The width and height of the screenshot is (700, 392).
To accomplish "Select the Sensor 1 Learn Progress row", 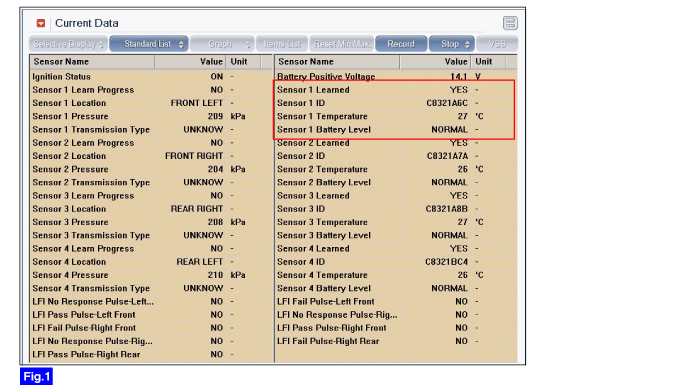I will point(151,90).
